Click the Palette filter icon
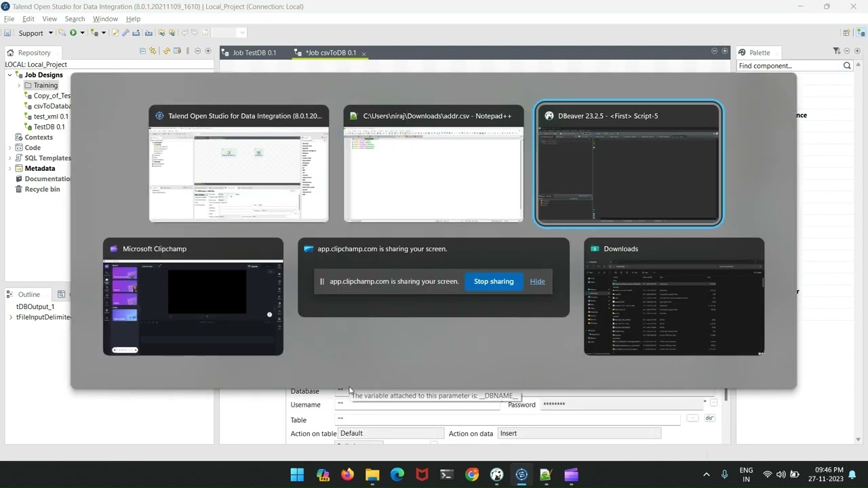Viewport: 868px width, 488px height. coord(837,51)
